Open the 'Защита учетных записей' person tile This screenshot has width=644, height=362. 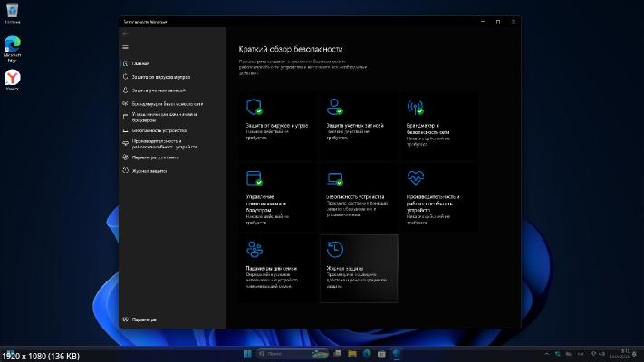click(x=359, y=126)
